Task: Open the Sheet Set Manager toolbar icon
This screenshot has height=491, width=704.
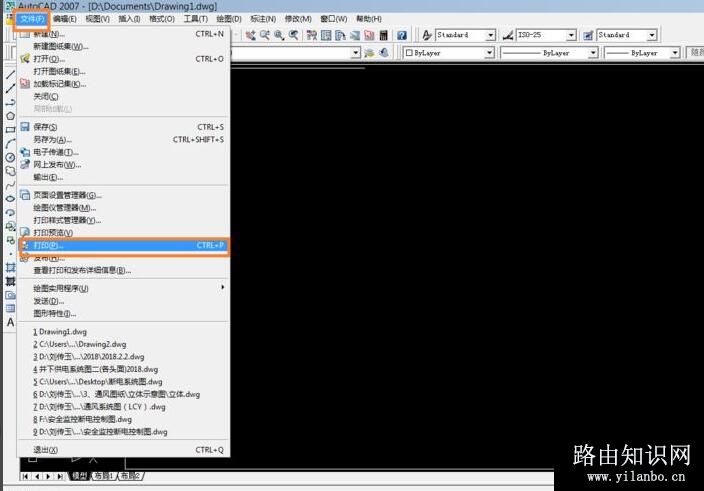Action: tap(355, 35)
